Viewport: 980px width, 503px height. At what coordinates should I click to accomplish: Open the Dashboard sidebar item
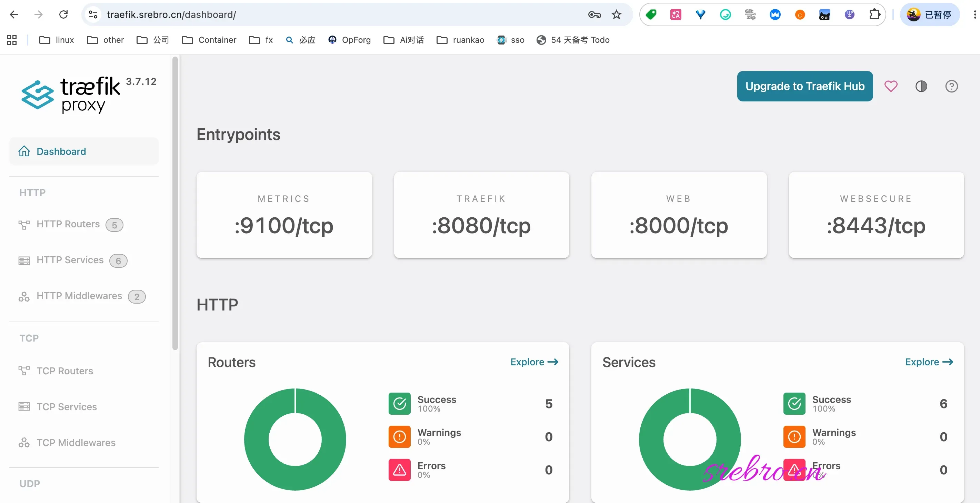(x=84, y=151)
